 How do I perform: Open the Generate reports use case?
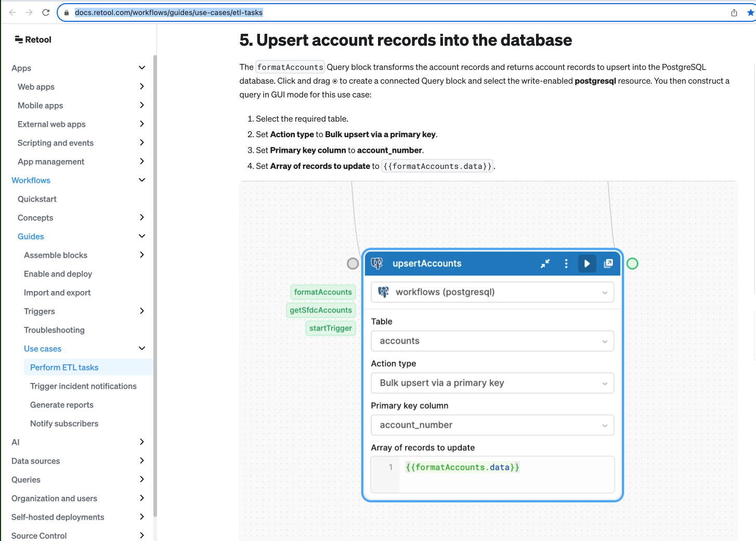point(62,405)
